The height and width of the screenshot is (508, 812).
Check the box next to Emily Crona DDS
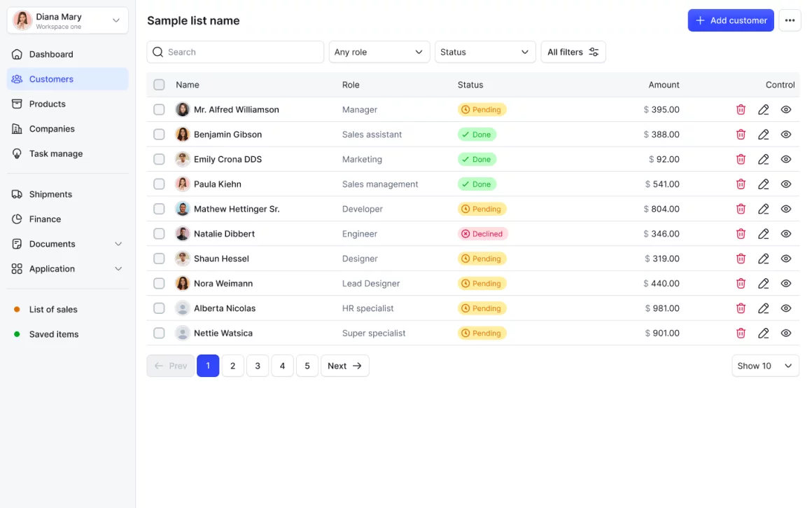point(159,159)
